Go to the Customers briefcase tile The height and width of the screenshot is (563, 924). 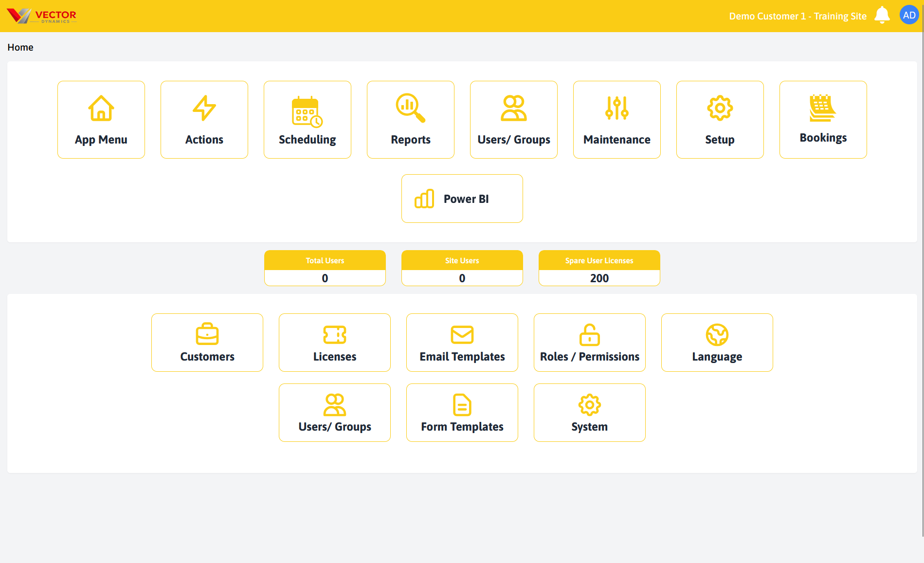[x=207, y=343]
